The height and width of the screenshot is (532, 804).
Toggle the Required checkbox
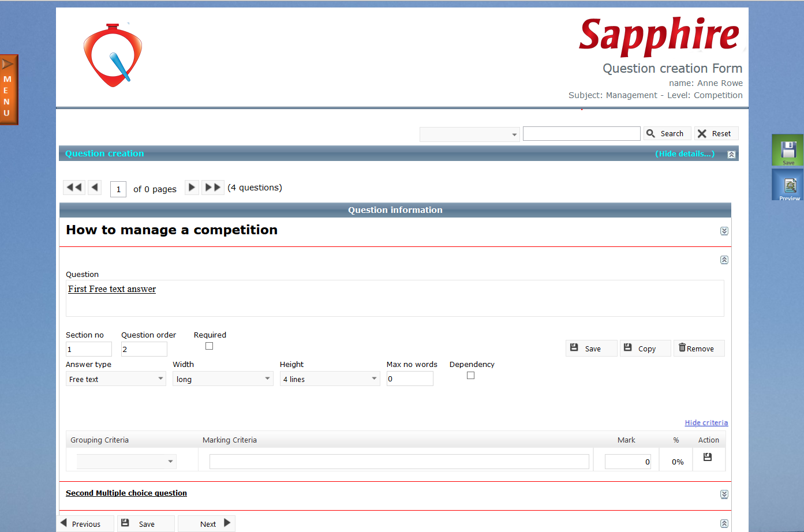209,346
